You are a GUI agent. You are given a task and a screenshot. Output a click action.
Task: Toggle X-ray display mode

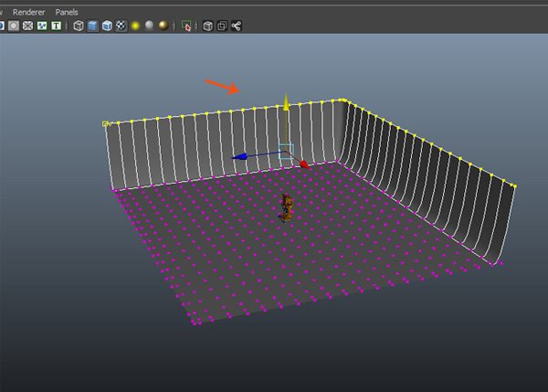click(208, 26)
